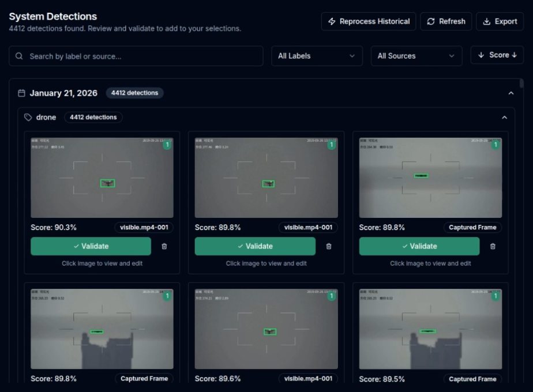Image resolution: width=533 pixels, height=392 pixels.
Task: Delete the first 89.8% visible.mp4-001 detection
Action: click(x=329, y=246)
